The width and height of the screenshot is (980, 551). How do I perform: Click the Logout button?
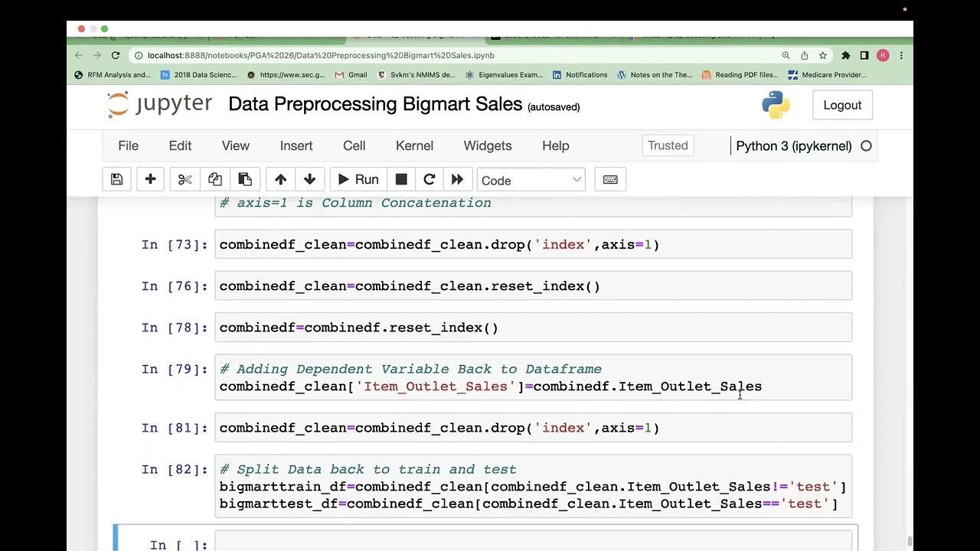pyautogui.click(x=842, y=105)
